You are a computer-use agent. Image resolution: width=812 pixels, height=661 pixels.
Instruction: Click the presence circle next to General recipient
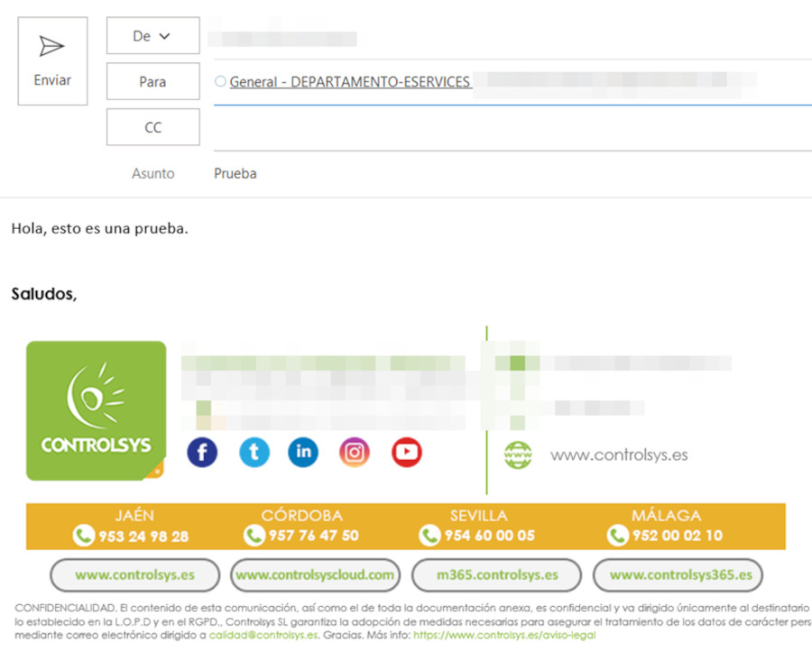220,81
